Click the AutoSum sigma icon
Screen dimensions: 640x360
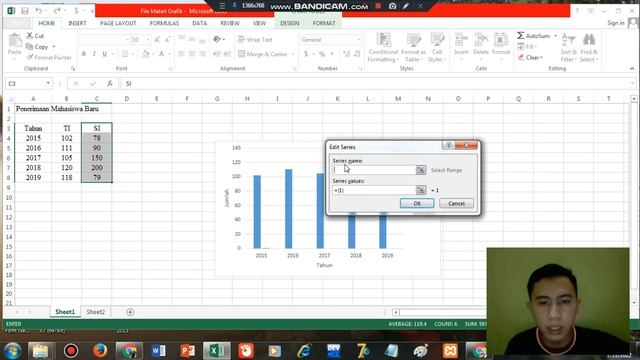pyautogui.click(x=520, y=36)
